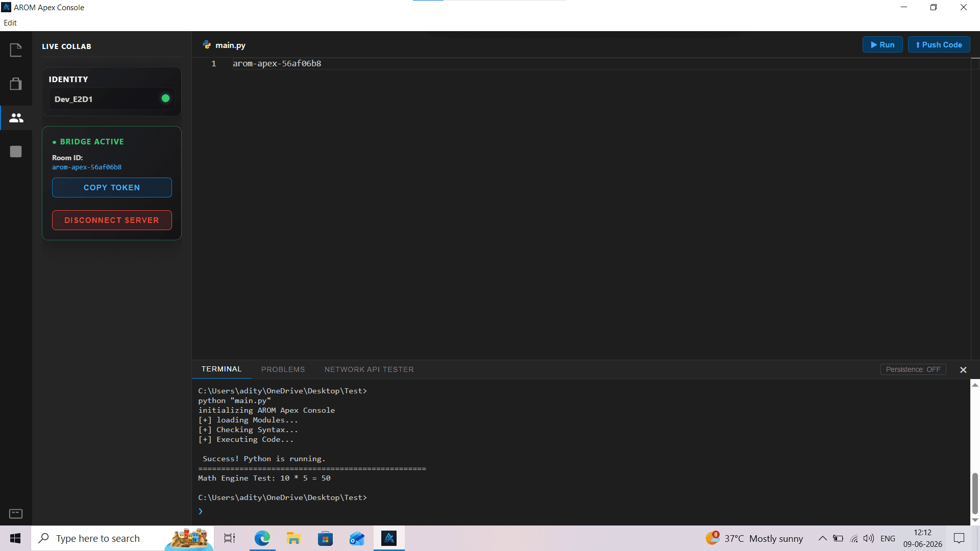Click the terminal prompt chevron
Image resolution: width=980 pixels, height=551 pixels.
point(201,511)
